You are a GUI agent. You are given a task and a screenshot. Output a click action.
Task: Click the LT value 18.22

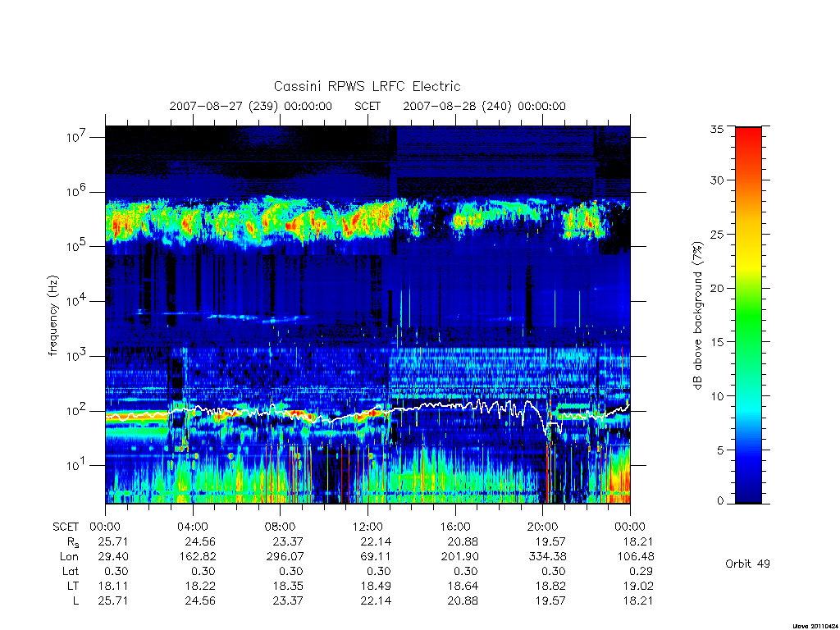click(x=200, y=586)
